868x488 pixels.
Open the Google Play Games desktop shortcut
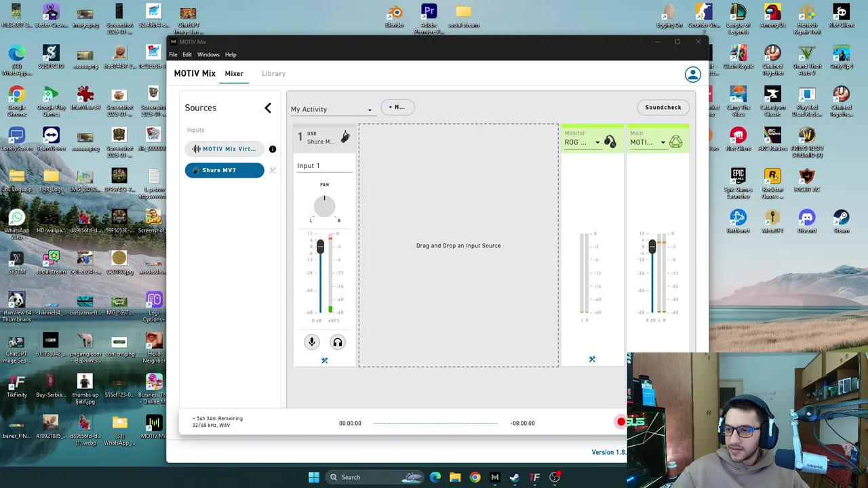coord(51,101)
